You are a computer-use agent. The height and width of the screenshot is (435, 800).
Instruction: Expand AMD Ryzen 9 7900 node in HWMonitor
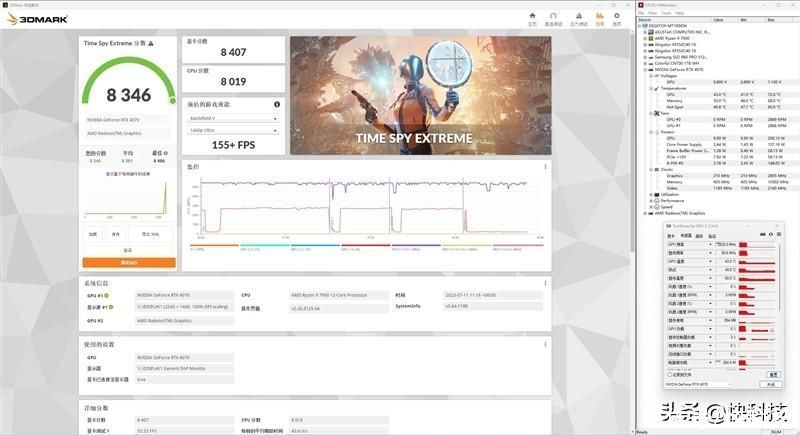[645, 38]
